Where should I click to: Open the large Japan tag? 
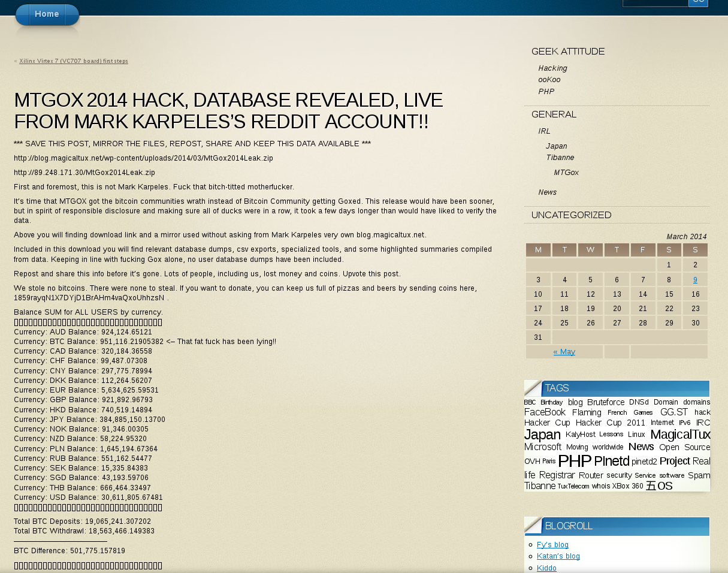tap(542, 435)
